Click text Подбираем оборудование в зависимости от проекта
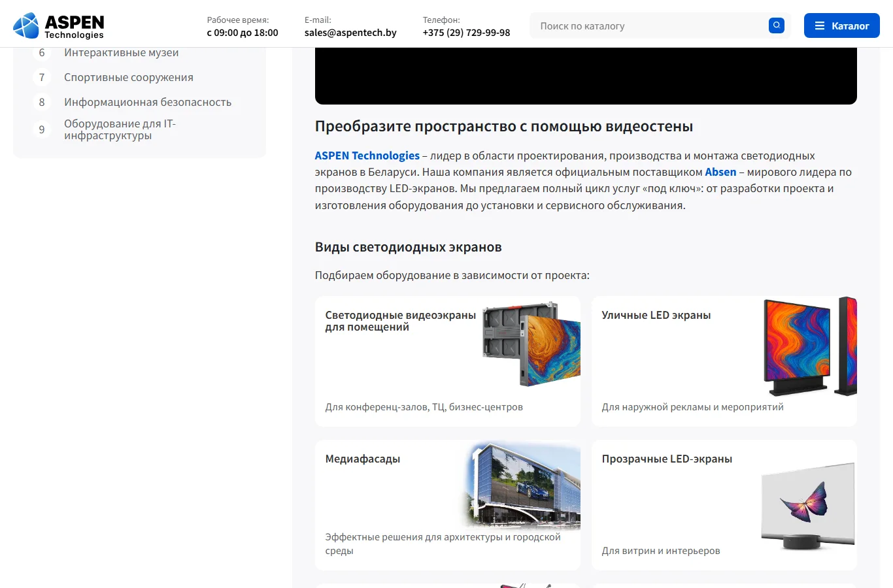 (452, 275)
